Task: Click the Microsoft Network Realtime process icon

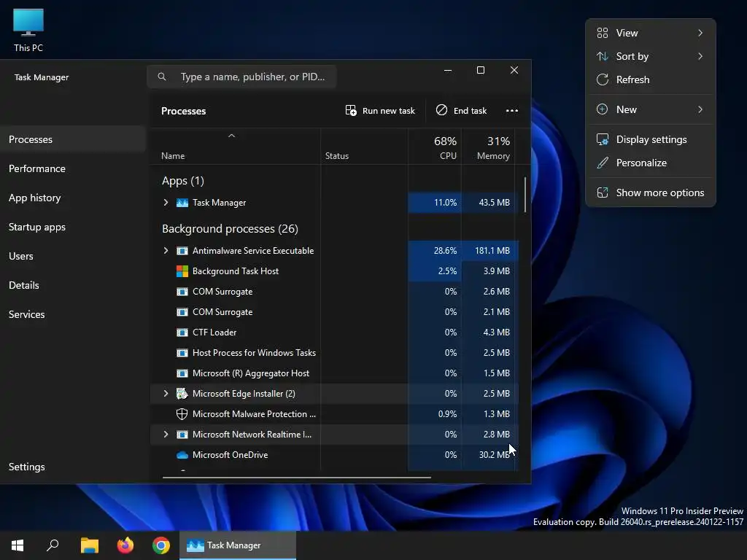Action: [182, 435]
